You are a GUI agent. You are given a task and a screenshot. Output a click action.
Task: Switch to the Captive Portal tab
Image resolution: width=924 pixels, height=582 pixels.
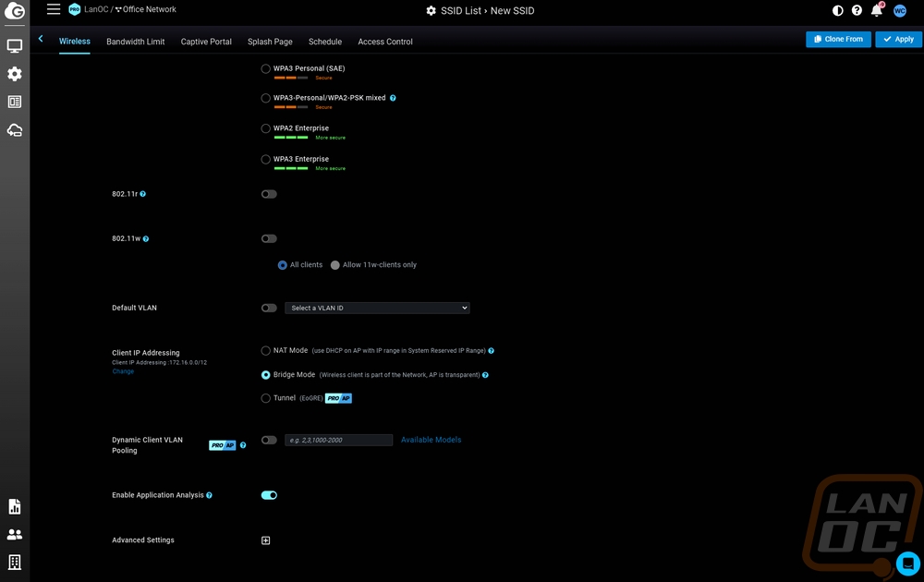(206, 42)
